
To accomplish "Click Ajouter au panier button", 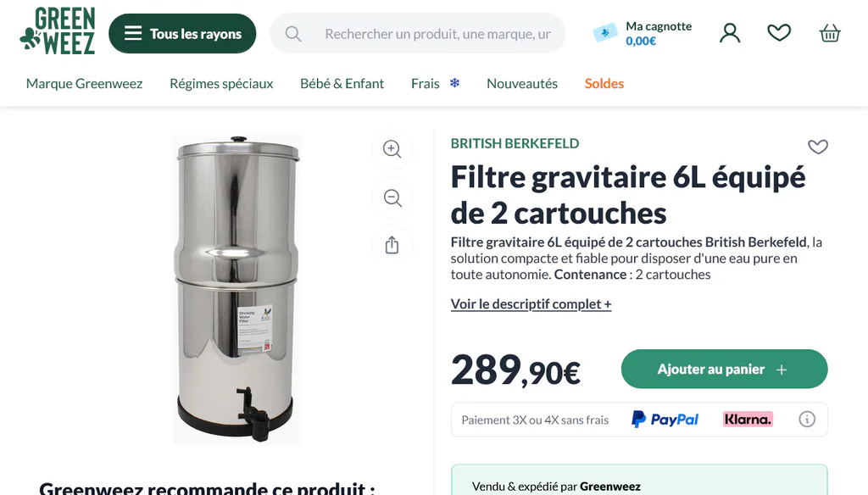I will (x=724, y=369).
